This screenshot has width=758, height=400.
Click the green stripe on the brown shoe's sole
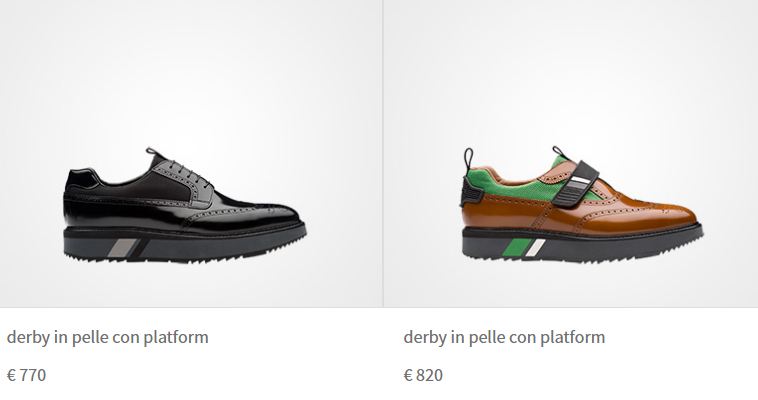click(x=518, y=247)
